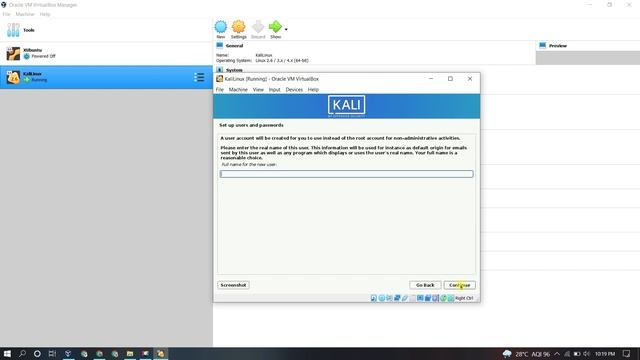Click the KALI logo banner
Viewport: 640px width, 360px height.
347,106
